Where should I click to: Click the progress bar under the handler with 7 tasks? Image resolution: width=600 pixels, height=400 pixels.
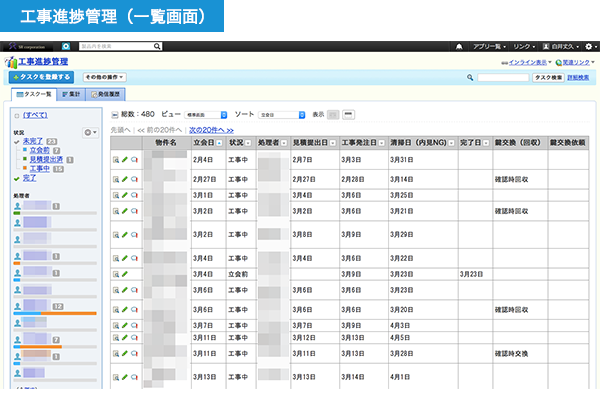tap(55, 347)
